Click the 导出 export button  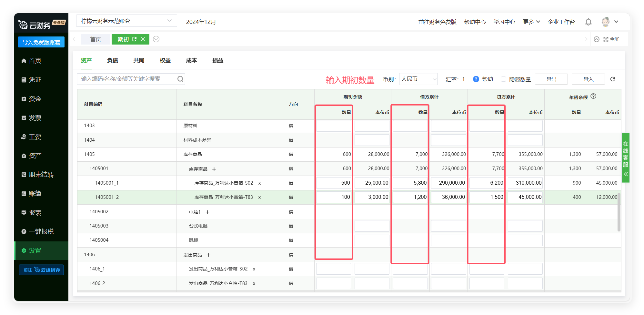point(551,79)
